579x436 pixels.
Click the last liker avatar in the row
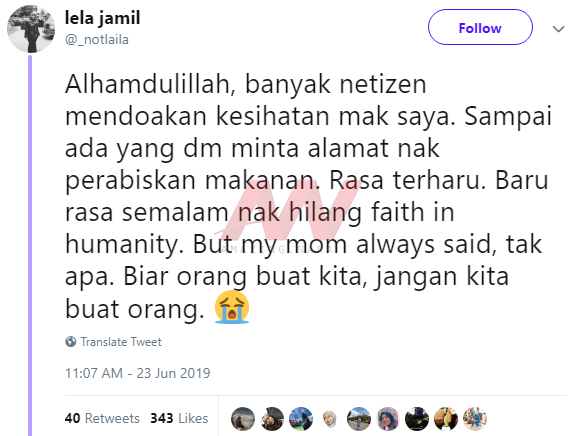pyautogui.click(x=475, y=419)
